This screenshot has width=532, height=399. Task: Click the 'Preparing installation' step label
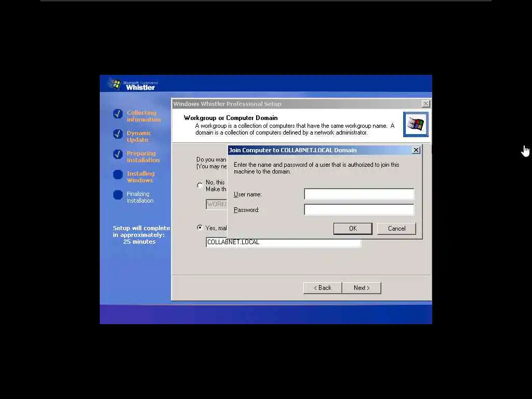143,157
